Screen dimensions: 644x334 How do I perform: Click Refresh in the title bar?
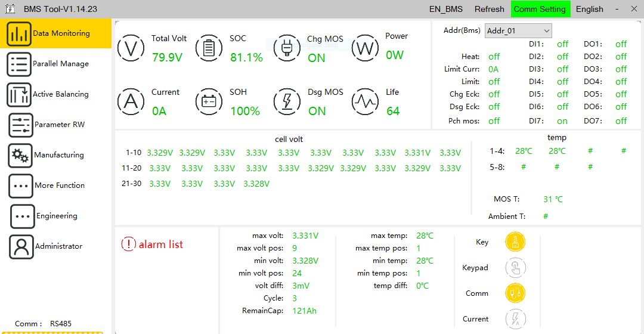point(489,9)
